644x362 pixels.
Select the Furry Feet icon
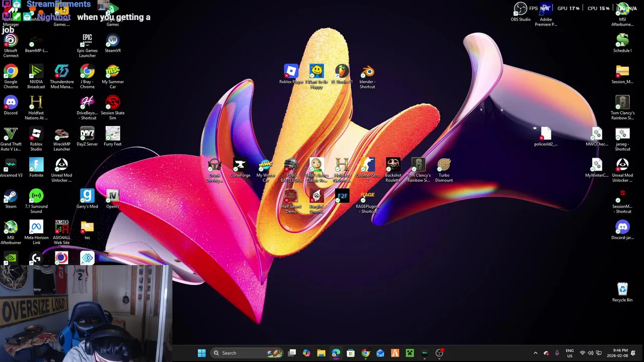coord(113,137)
